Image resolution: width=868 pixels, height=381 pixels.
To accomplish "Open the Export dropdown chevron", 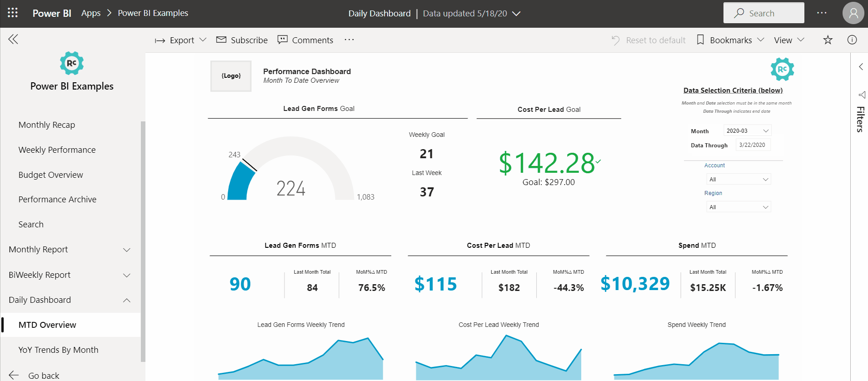I will [203, 40].
